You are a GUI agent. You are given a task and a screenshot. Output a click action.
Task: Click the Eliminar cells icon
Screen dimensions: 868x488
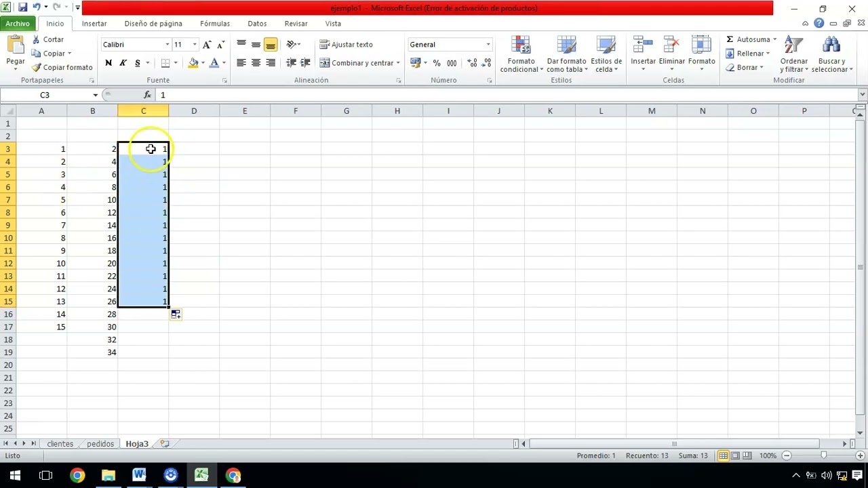(x=672, y=45)
